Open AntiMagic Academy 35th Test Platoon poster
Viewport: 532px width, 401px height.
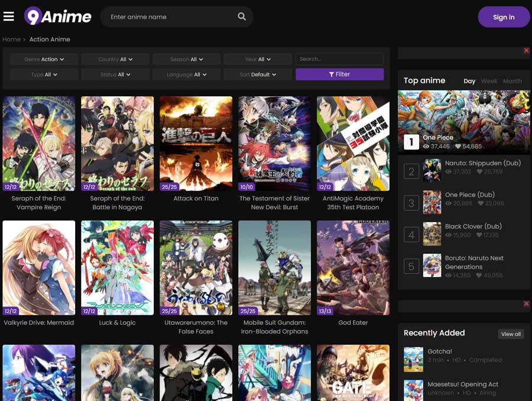pyautogui.click(x=353, y=144)
